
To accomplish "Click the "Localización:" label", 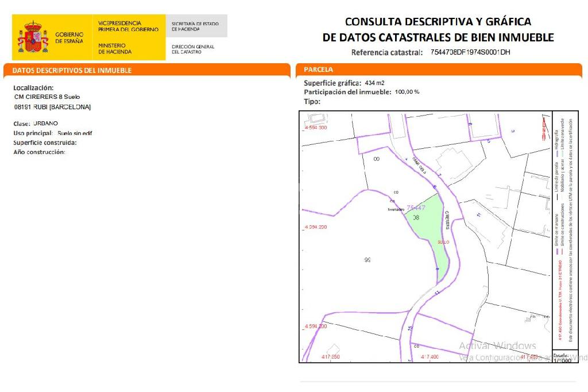I will (x=33, y=88).
